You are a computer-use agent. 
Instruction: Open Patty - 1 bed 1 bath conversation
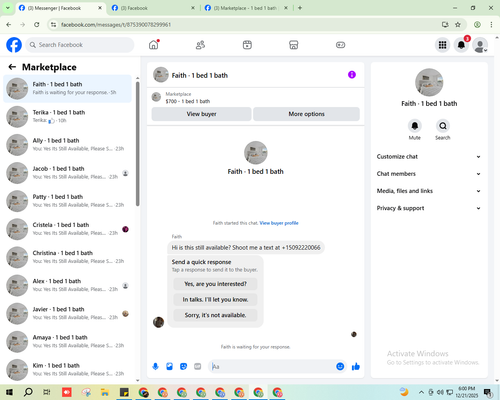click(x=68, y=201)
